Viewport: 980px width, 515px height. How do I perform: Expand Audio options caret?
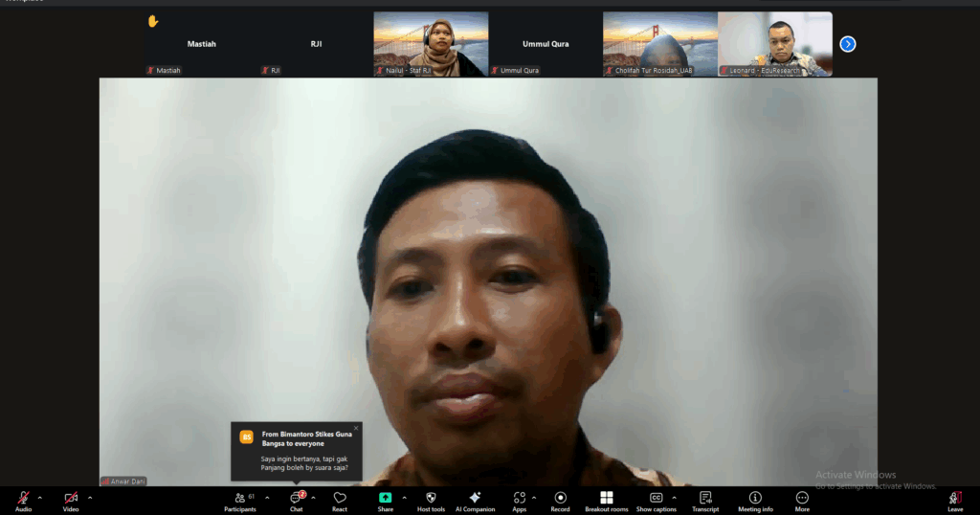40,498
